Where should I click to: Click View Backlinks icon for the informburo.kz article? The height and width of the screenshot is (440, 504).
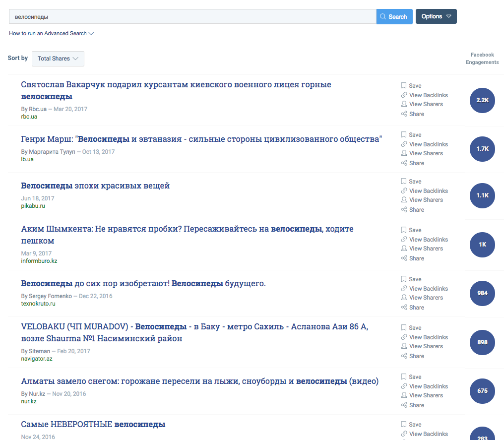404,239
